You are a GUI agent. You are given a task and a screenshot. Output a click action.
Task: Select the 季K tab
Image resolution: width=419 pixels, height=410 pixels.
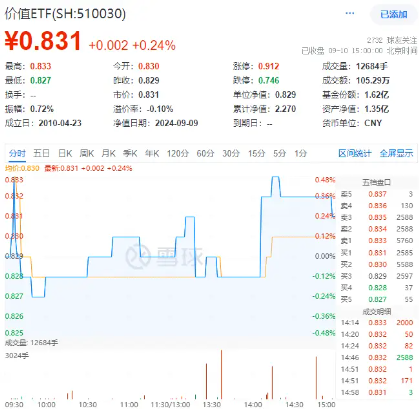point(130,153)
